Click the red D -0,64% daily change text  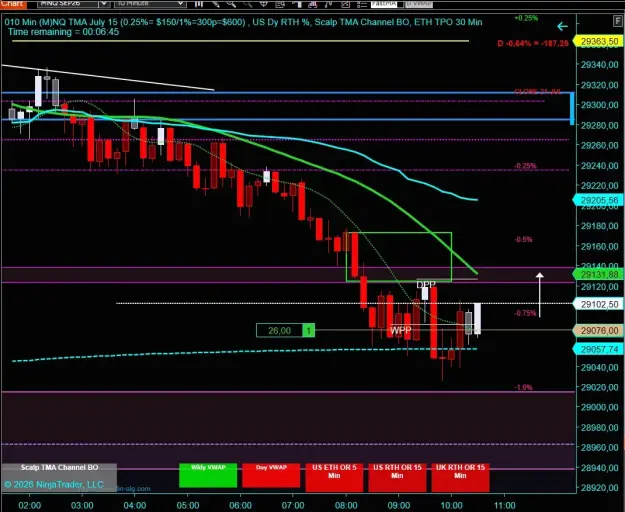[x=533, y=43]
